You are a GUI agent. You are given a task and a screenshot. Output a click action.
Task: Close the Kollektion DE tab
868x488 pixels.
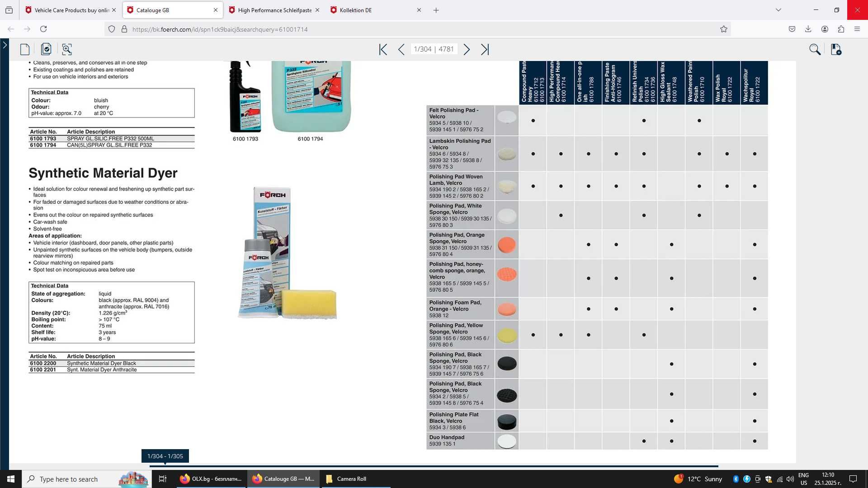pos(419,10)
